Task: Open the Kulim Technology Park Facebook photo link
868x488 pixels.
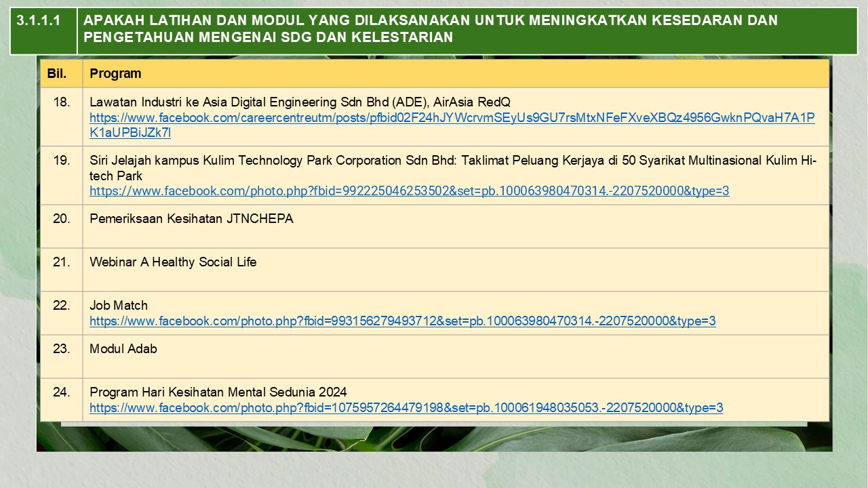Action: pos(409,191)
